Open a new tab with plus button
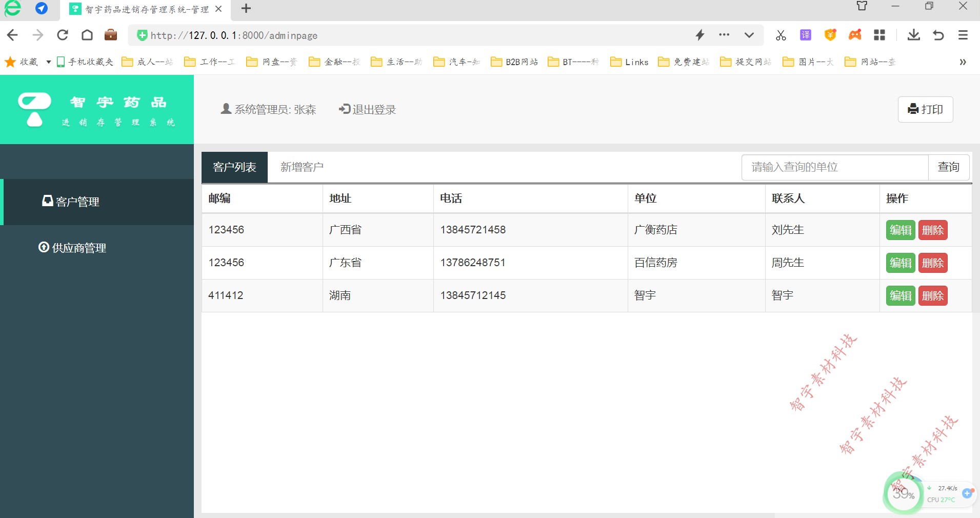The height and width of the screenshot is (518, 980). click(246, 8)
